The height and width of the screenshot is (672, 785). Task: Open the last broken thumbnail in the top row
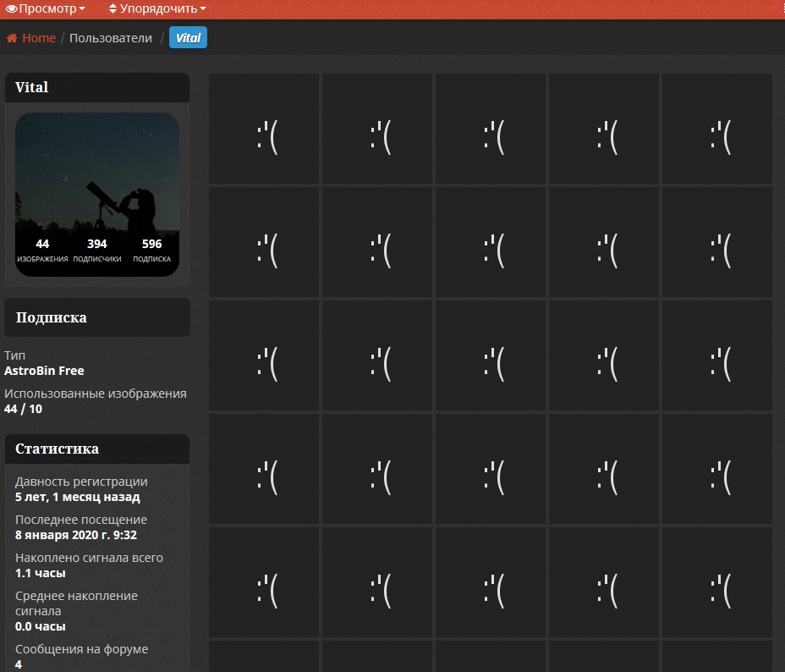pyautogui.click(x=717, y=129)
